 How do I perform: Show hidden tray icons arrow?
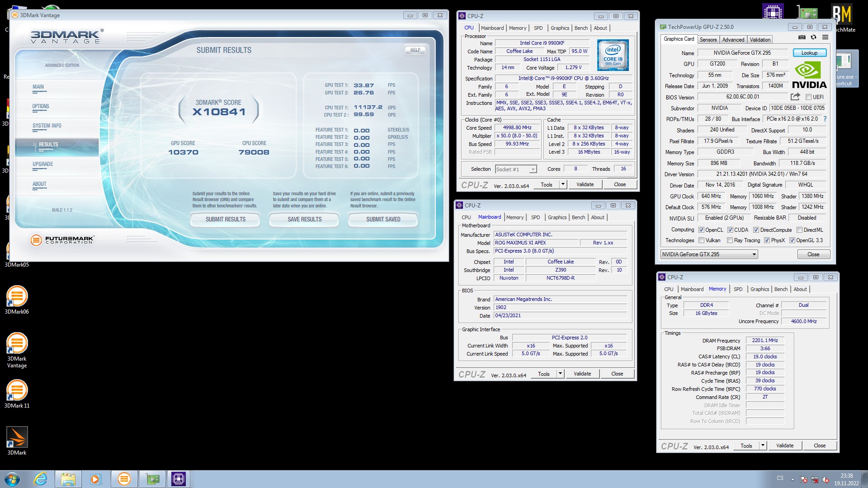(793, 479)
